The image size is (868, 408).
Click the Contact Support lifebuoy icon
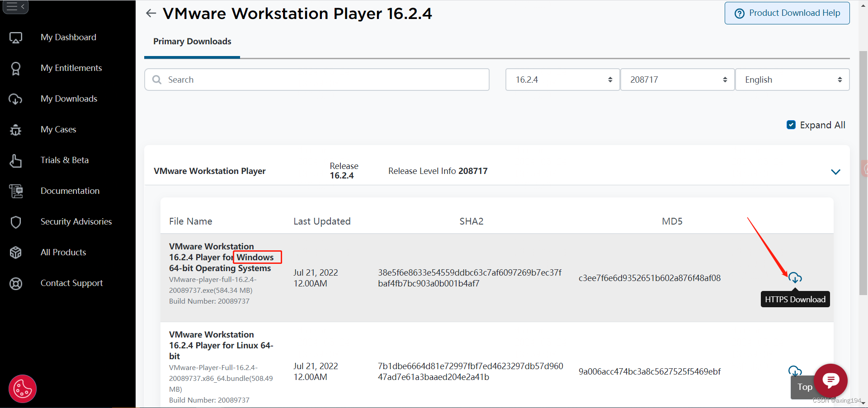(x=16, y=283)
